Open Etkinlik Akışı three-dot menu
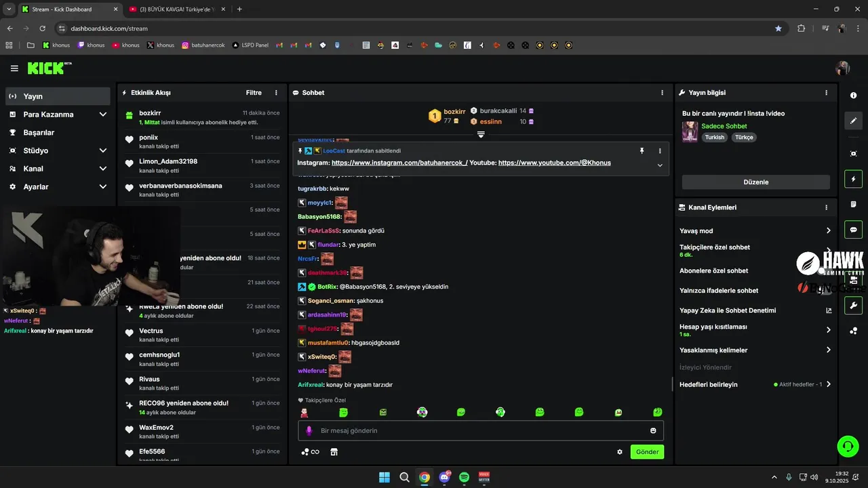The image size is (868, 488). [x=276, y=93]
